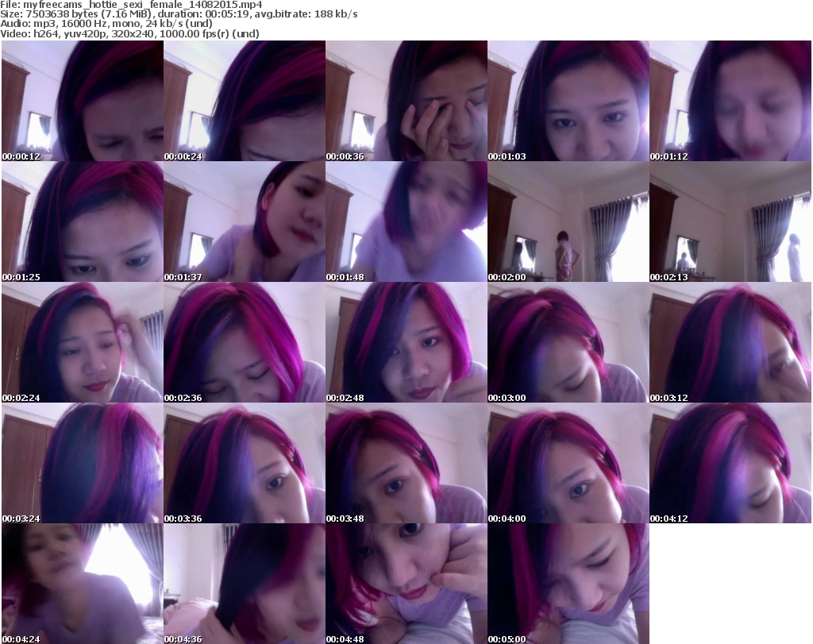Click the thumbnail stamped 00:02:24
The height and width of the screenshot is (644, 813).
(83, 342)
